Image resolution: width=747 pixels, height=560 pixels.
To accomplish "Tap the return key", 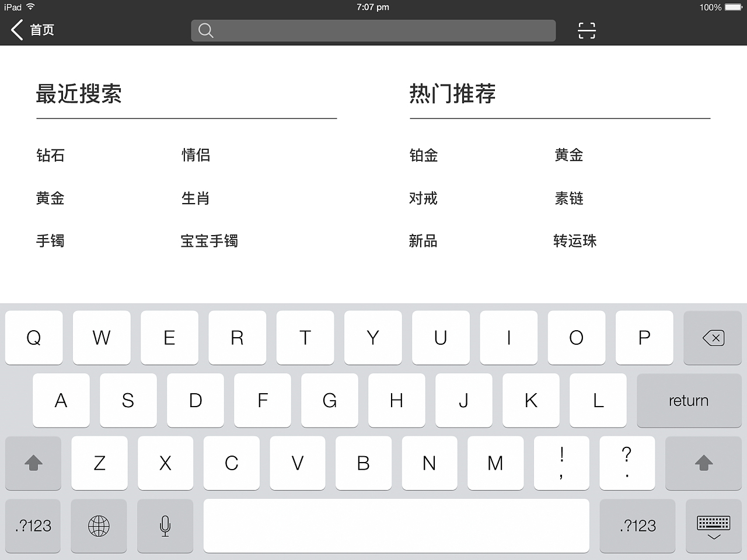I will [x=689, y=401].
